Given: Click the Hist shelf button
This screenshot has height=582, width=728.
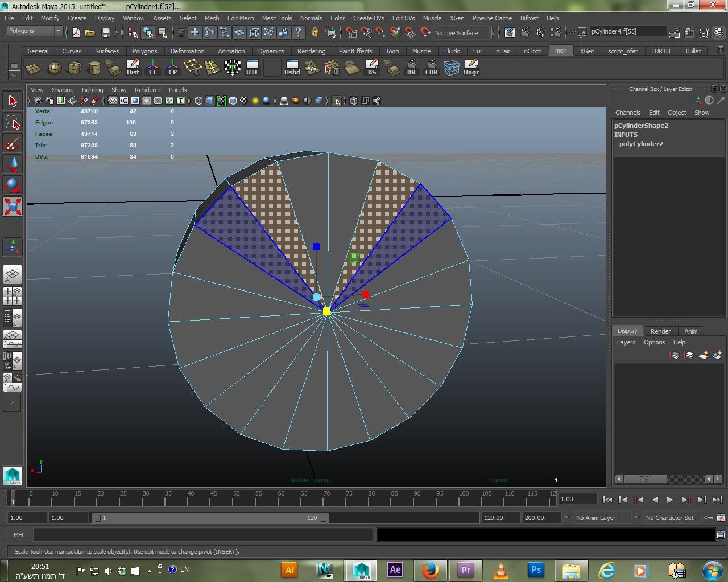Looking at the screenshot, I should tap(133, 68).
